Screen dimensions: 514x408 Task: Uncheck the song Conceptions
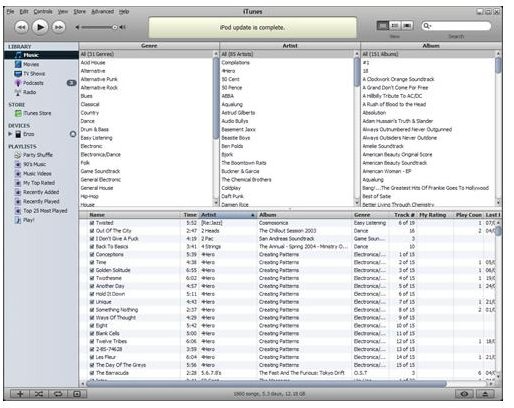pos(92,255)
